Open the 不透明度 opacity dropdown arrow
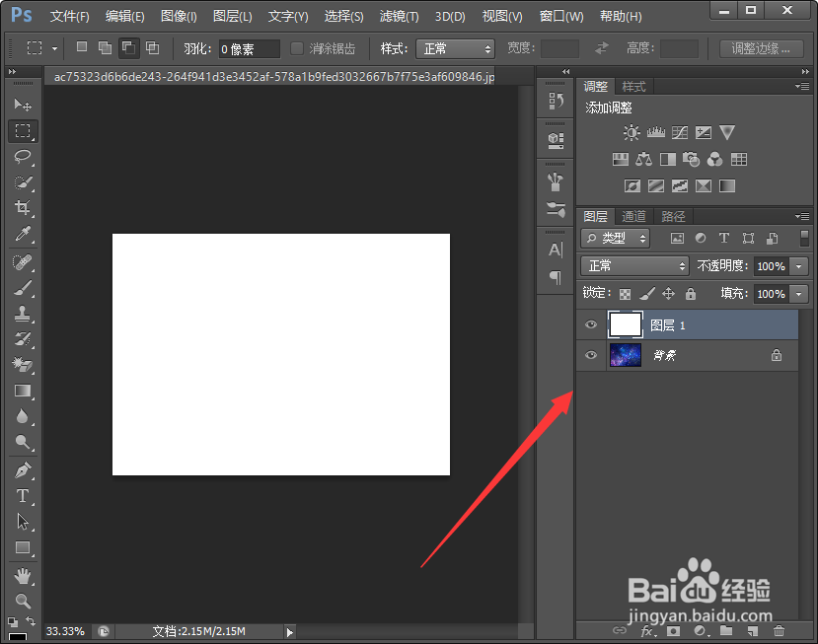Viewport: 818px width, 644px height. point(798,266)
